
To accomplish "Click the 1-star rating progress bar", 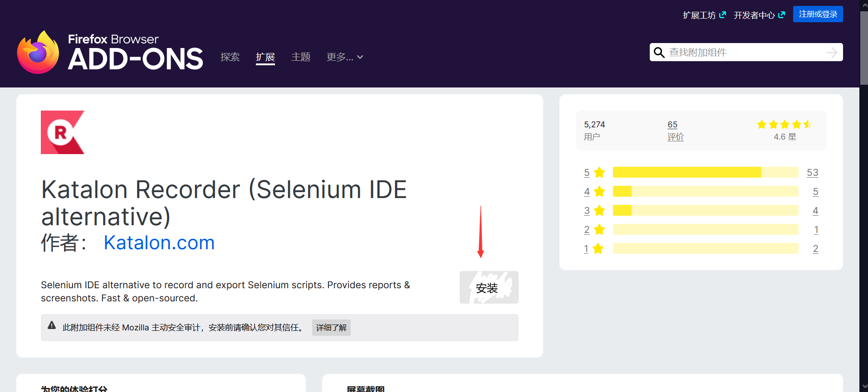I will tap(706, 248).
